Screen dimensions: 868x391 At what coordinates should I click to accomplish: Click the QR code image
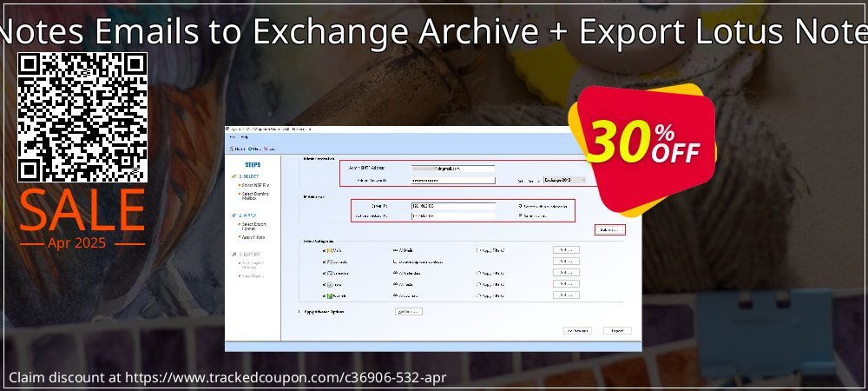tap(82, 117)
